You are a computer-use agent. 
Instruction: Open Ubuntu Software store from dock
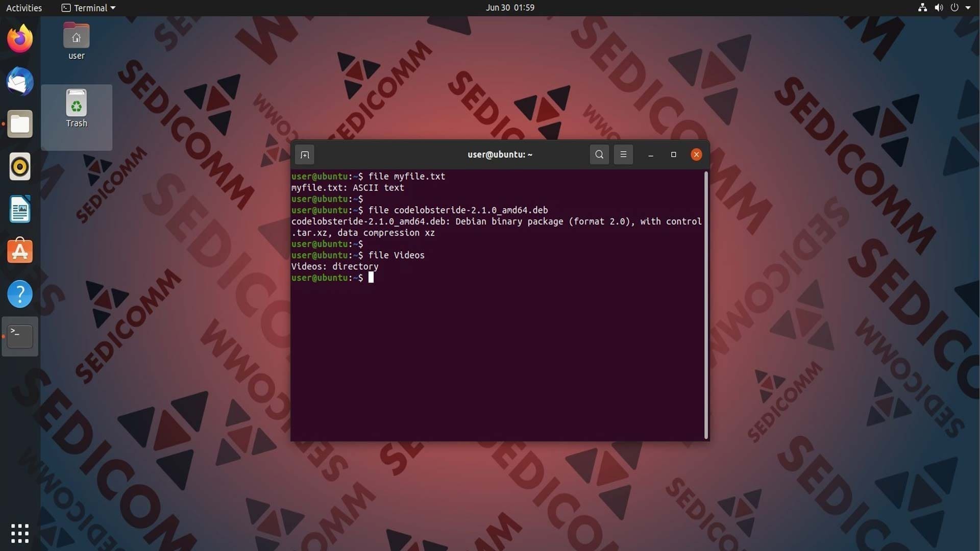(20, 251)
